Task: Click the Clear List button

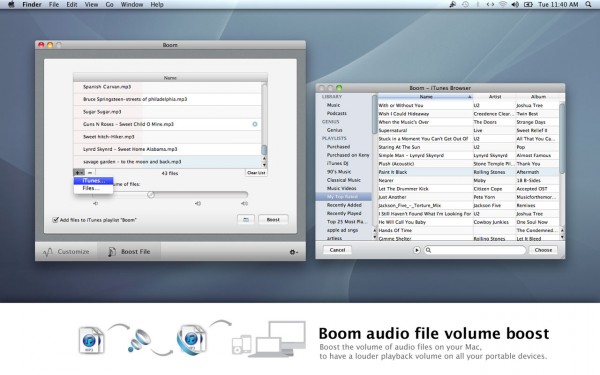Action: click(256, 173)
